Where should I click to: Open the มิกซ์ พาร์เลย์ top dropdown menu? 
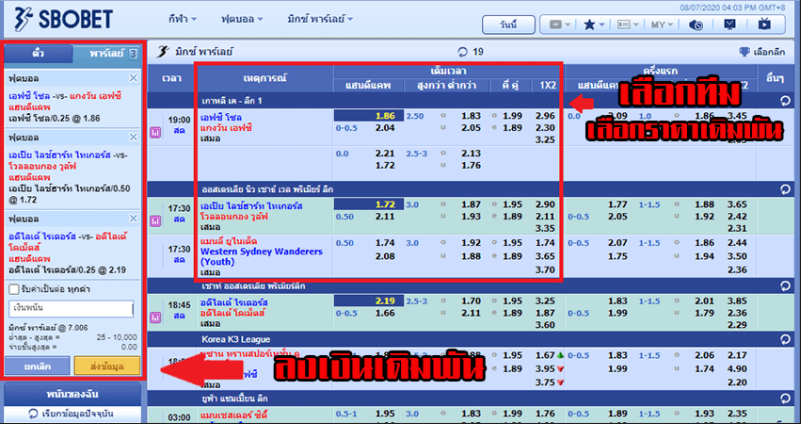(320, 19)
